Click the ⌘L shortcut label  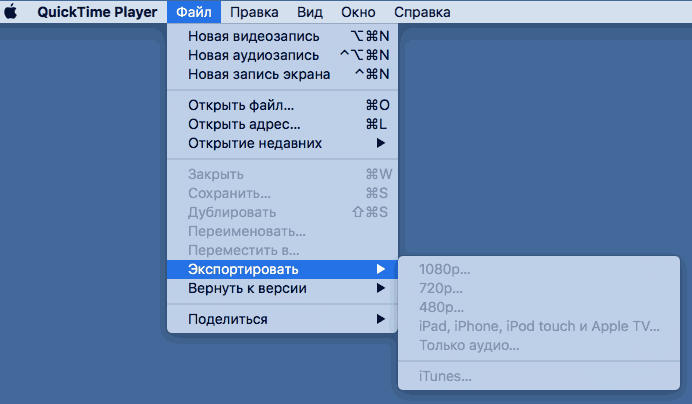(x=376, y=124)
